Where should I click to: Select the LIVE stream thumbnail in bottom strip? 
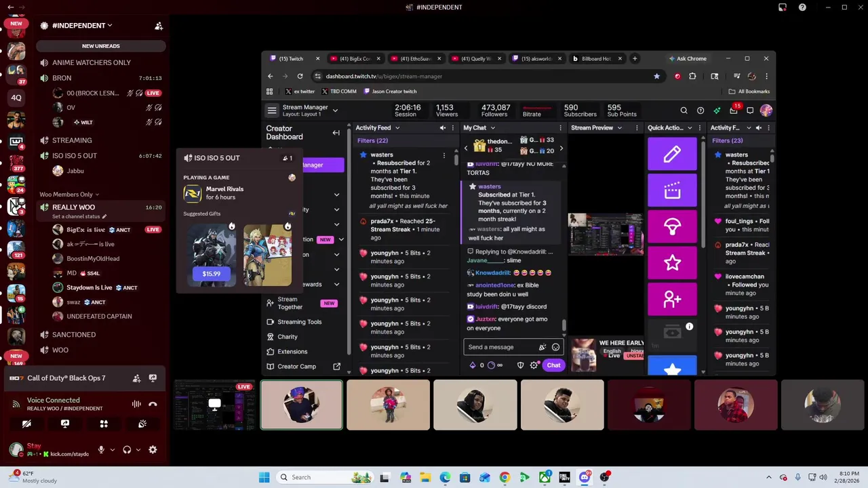215,405
